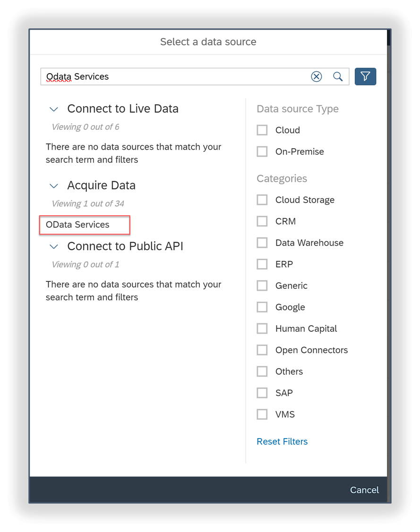This screenshot has width=420, height=532.
Task: Click the Reset Filters link
Action: 282,441
